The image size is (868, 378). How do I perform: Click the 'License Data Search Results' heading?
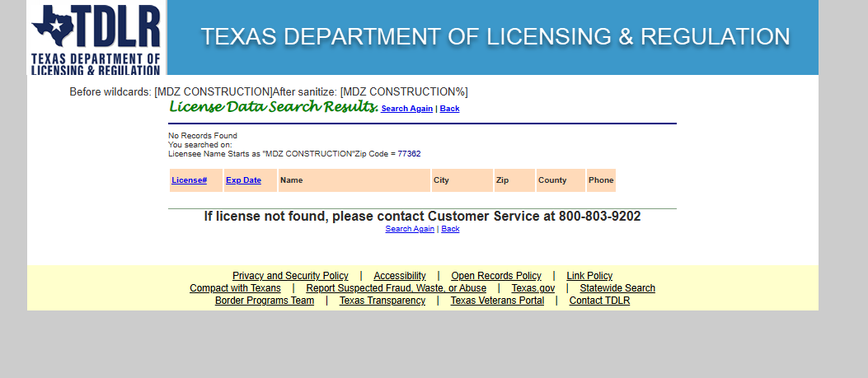(x=274, y=106)
